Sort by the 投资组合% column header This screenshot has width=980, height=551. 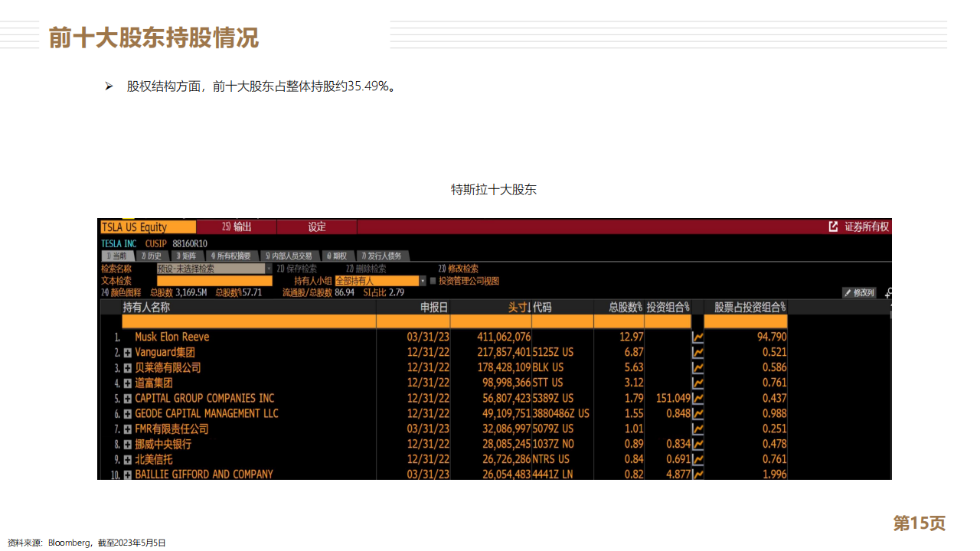[x=668, y=307]
